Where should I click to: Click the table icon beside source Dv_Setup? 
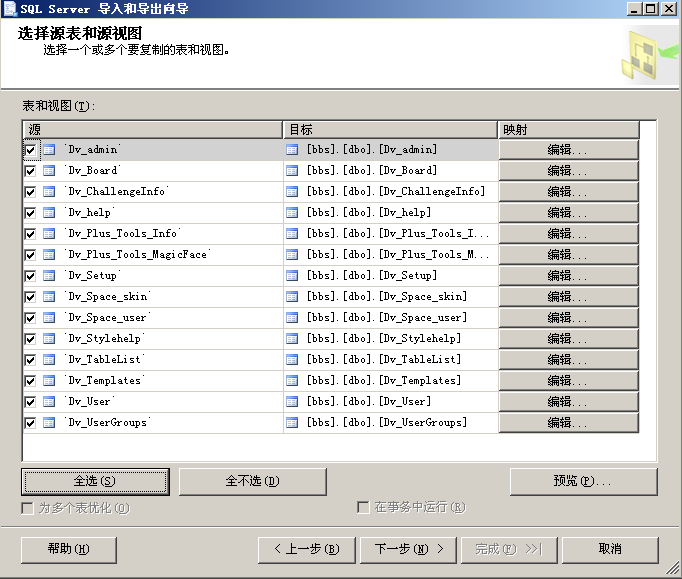pyautogui.click(x=49, y=276)
